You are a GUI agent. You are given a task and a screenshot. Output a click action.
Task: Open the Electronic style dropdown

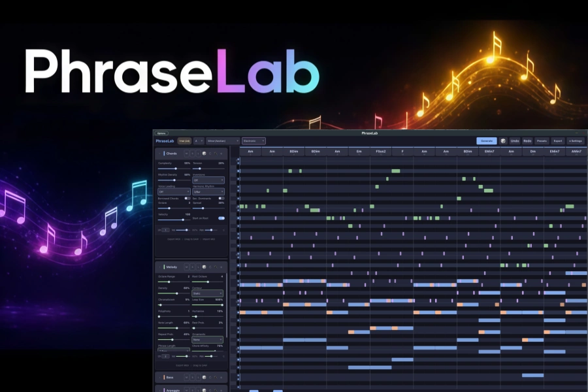(x=253, y=140)
